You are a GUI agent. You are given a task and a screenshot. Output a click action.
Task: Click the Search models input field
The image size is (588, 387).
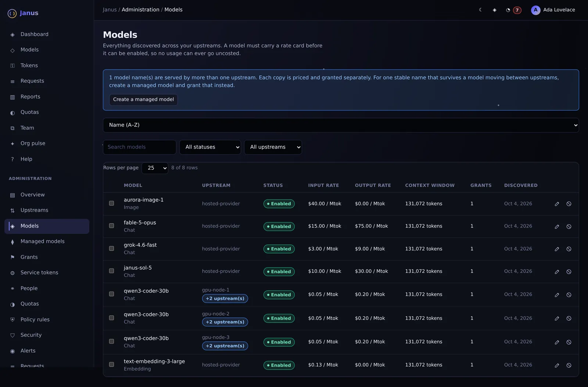pyautogui.click(x=139, y=147)
